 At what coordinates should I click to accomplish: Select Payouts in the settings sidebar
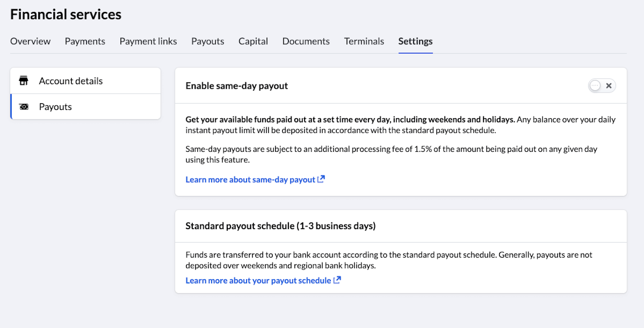coord(86,107)
